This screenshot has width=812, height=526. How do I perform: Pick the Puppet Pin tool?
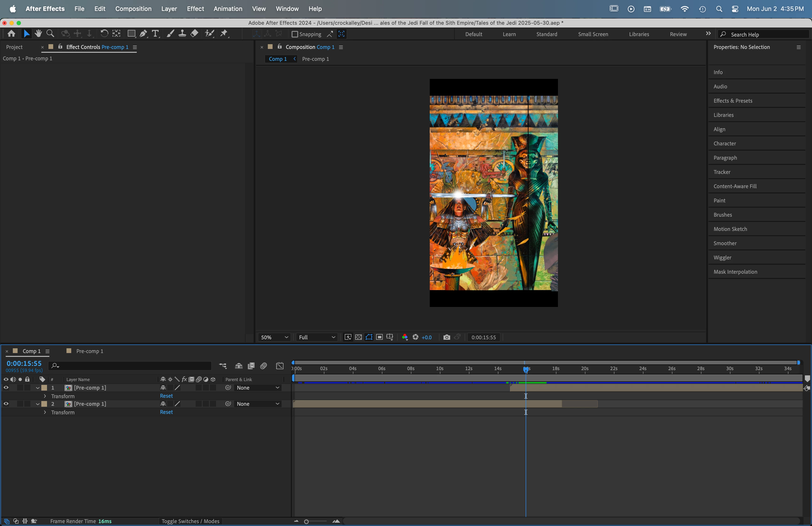(x=224, y=33)
